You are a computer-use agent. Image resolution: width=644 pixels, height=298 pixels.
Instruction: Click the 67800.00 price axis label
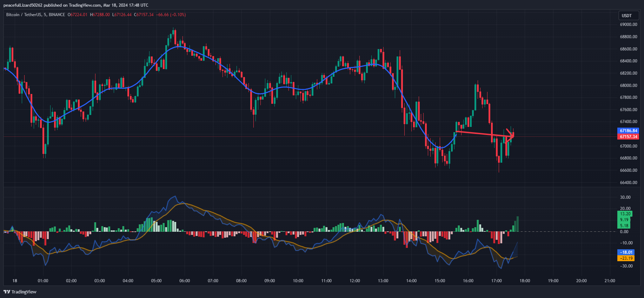pyautogui.click(x=629, y=97)
